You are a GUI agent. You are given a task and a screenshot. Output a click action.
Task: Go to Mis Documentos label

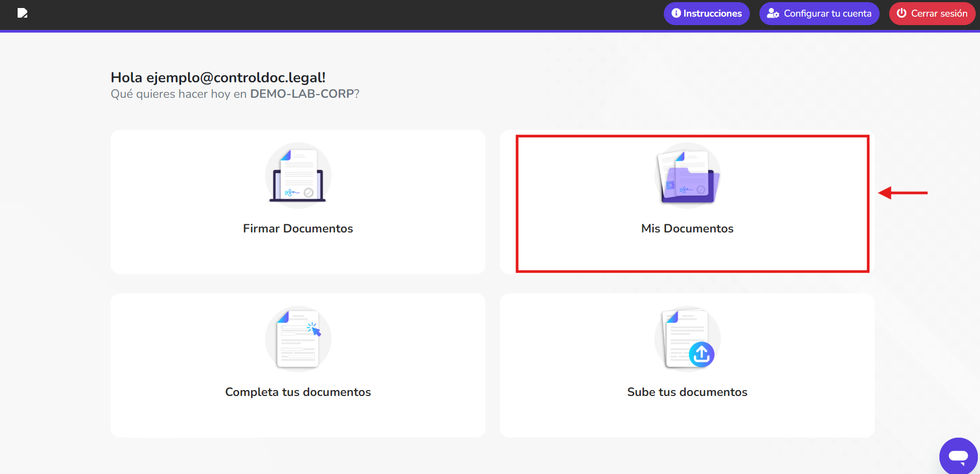(687, 229)
